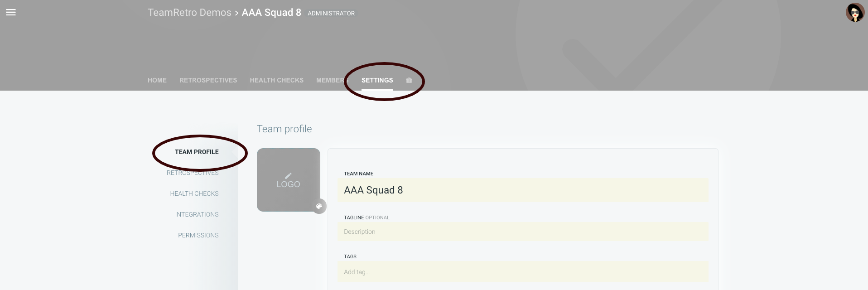
Task: Follow the TeamRetro Demos breadcrumb link
Action: pos(189,13)
